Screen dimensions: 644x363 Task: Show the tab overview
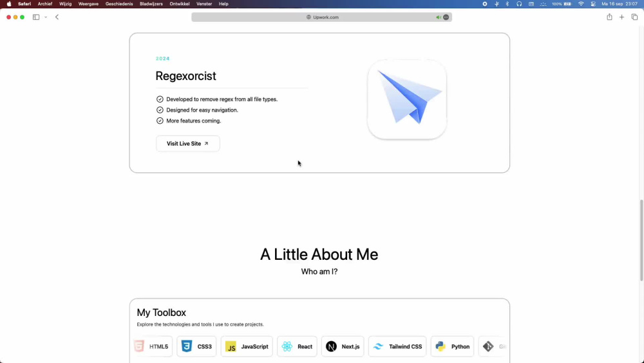click(634, 17)
